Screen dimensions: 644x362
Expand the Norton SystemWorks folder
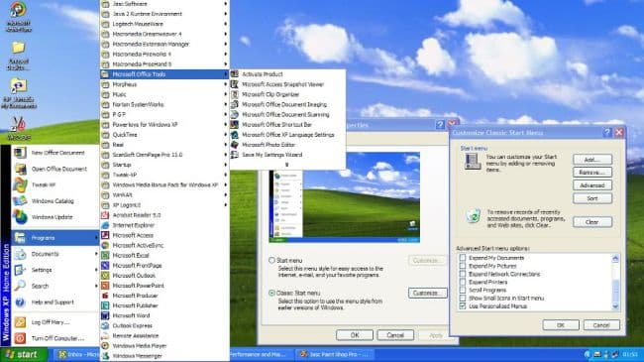[x=164, y=104]
